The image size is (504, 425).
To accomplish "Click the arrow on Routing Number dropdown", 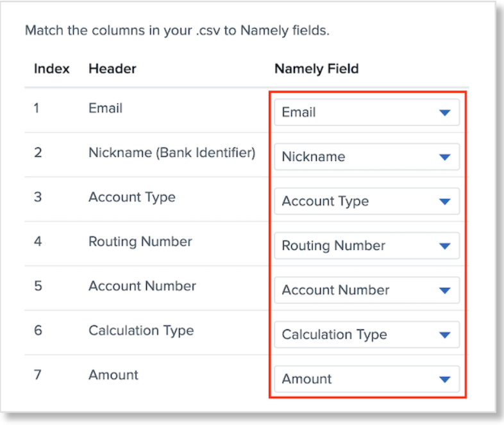I will pos(444,246).
